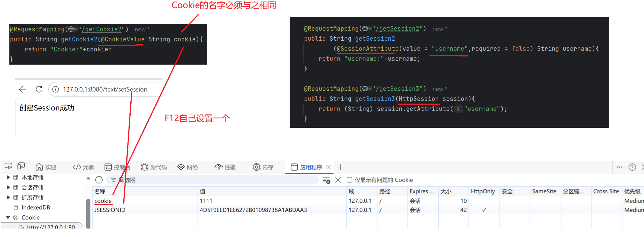Sort by 安全 column header
The height and width of the screenshot is (237, 644).
(515, 191)
